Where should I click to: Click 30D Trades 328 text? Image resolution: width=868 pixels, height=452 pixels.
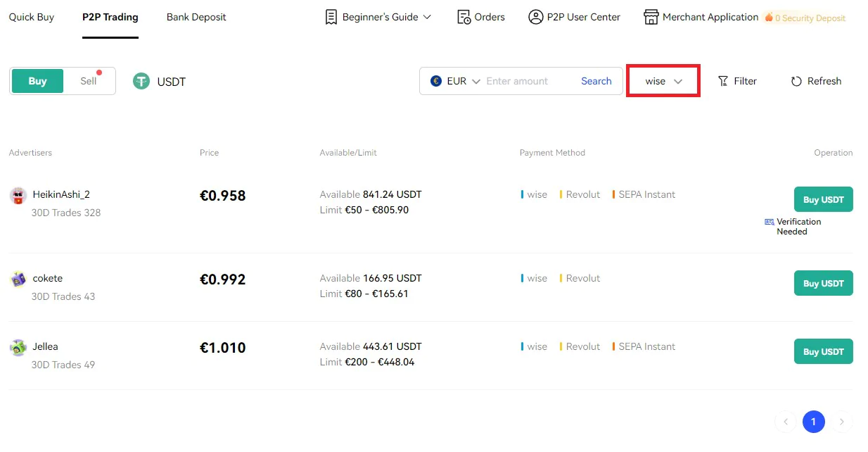pos(66,213)
